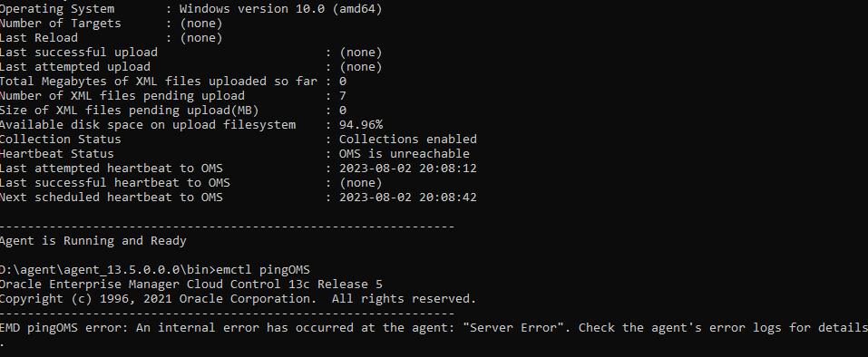Click the D:\agent\agent_13.5.0.0.0\bin prompt path
868x357 pixels.
[x=106, y=270]
